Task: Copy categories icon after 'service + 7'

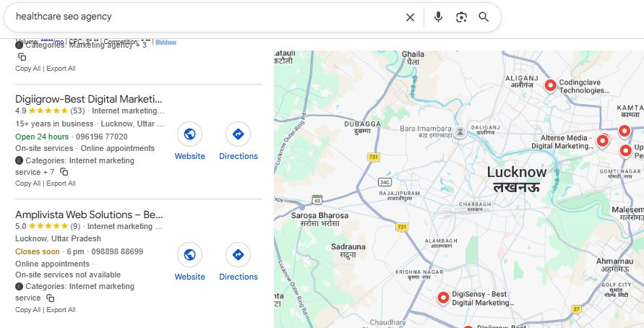Action: pyautogui.click(x=64, y=172)
